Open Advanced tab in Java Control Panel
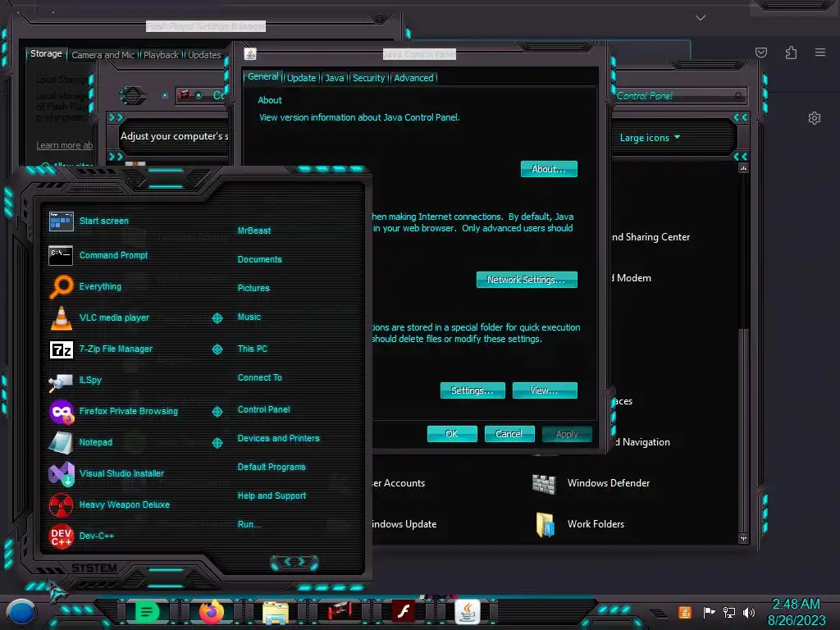 pyautogui.click(x=413, y=78)
